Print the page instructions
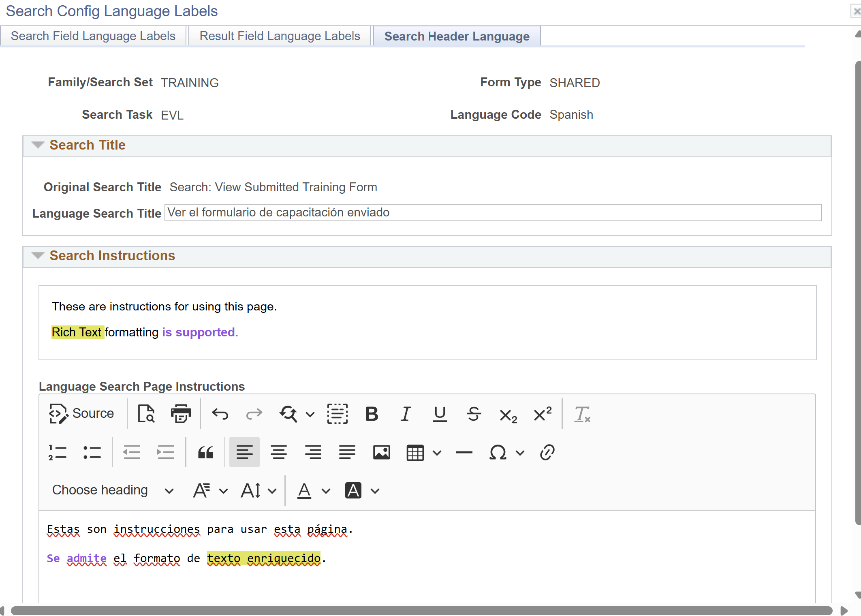The height and width of the screenshot is (616, 861). click(181, 414)
